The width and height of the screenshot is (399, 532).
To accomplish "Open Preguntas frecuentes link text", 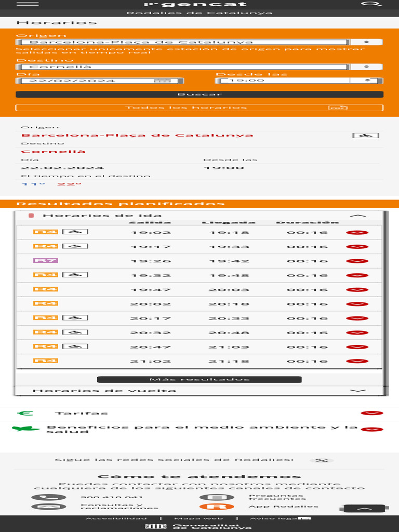I will 277,497.
